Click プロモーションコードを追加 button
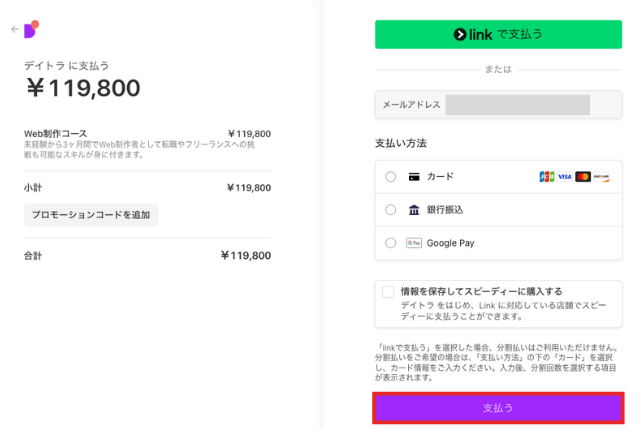640x430 pixels. pos(91,215)
